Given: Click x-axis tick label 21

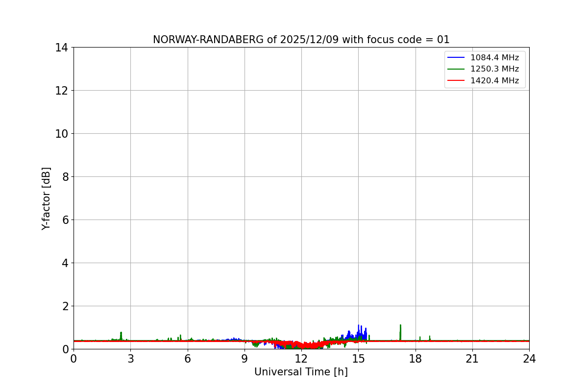Looking at the screenshot, I should [x=472, y=359].
